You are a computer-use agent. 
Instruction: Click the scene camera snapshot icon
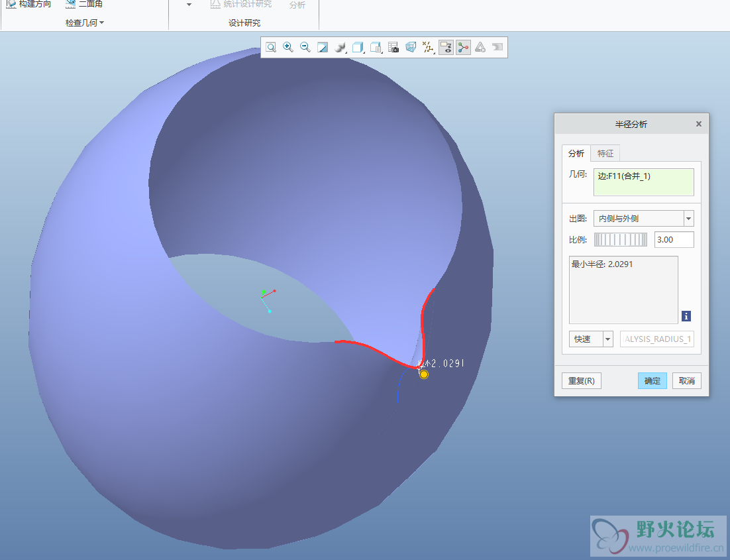coord(393,47)
